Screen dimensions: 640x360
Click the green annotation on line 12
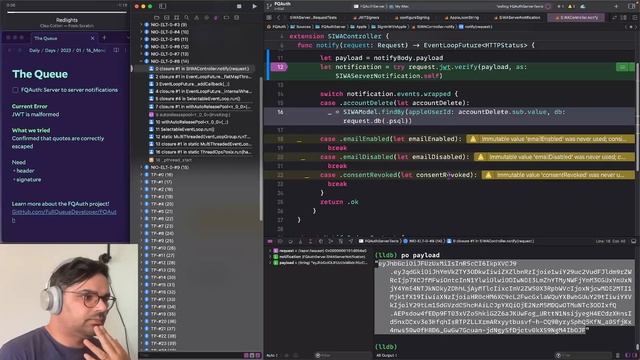pyautogui.click(x=624, y=67)
